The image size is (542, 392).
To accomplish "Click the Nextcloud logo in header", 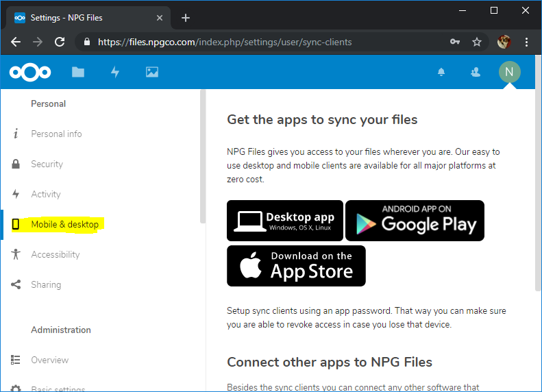I will pos(30,72).
